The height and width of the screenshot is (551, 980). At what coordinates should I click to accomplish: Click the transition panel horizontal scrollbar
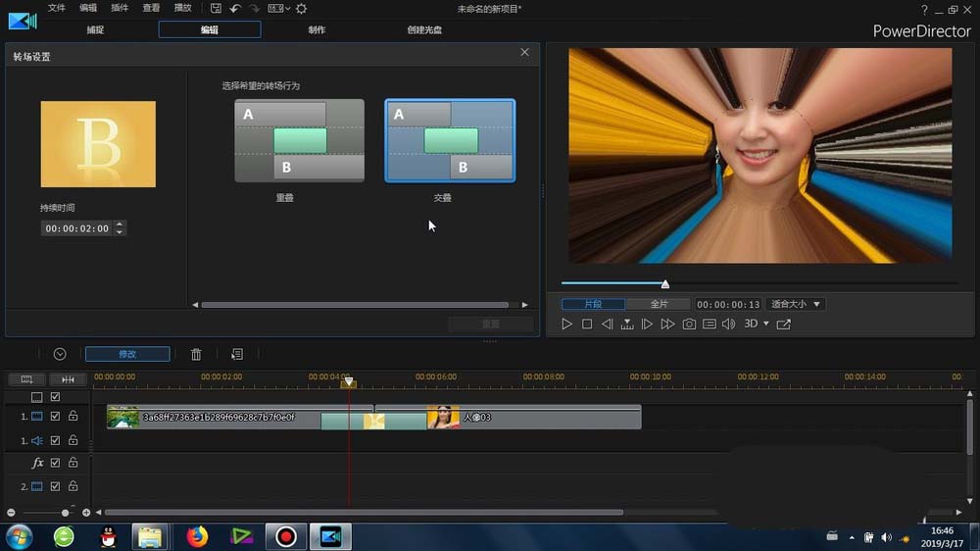coord(355,305)
